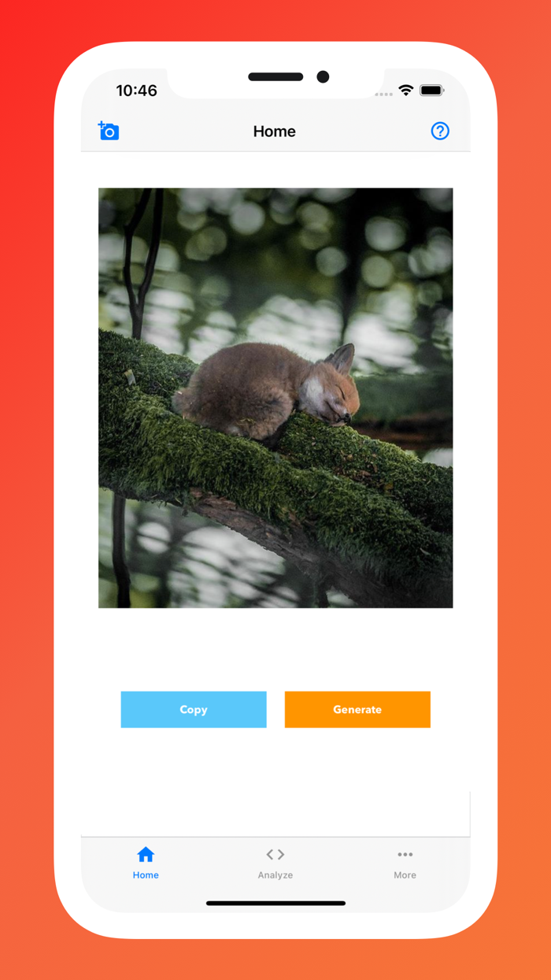Switch to the Analyze tab label
This screenshot has width=551, height=980.
click(x=275, y=875)
